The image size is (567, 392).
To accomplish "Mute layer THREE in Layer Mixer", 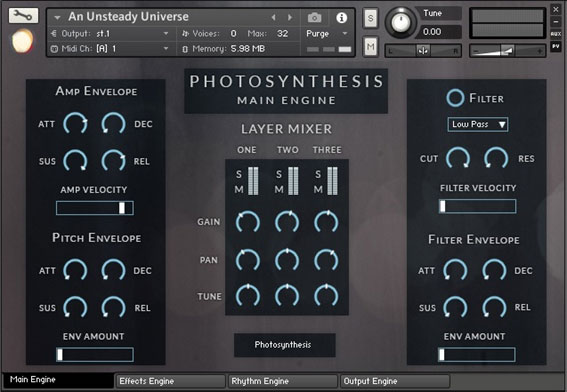I will pyautogui.click(x=318, y=189).
